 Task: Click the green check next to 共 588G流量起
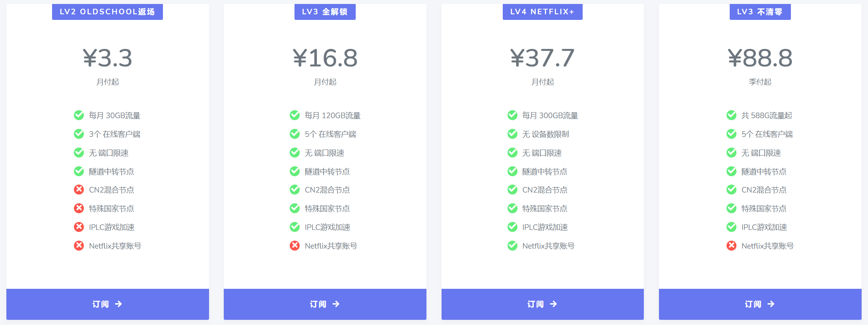(x=731, y=115)
